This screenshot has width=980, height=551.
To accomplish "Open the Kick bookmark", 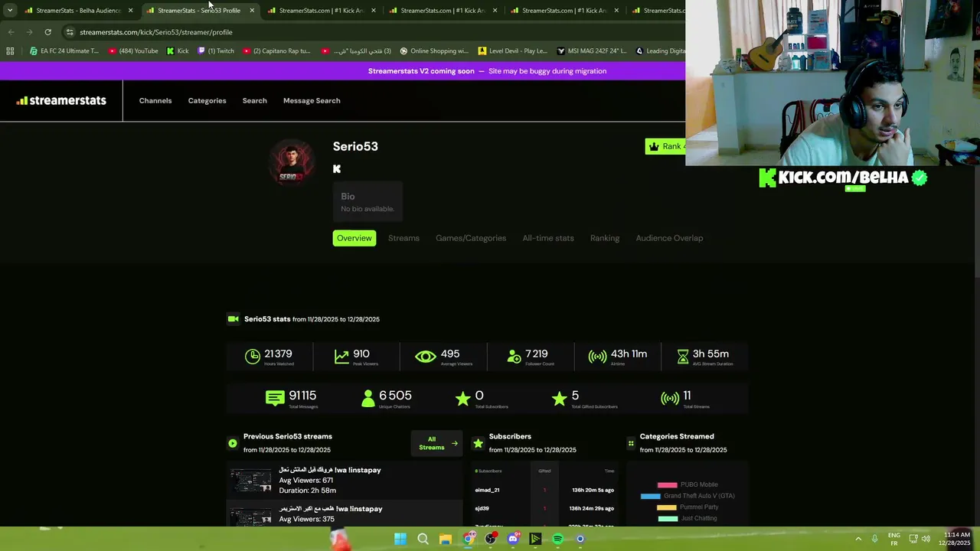I will (178, 51).
